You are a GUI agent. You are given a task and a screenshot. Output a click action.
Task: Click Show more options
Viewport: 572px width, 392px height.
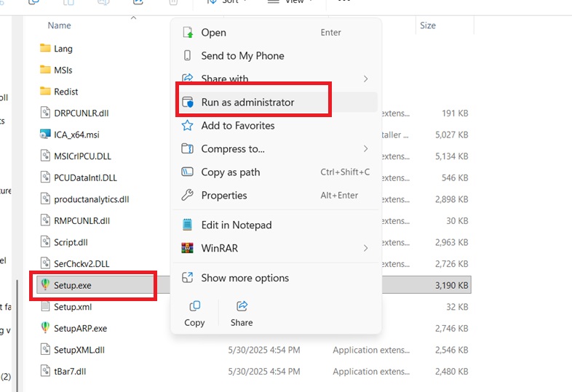click(x=276, y=278)
